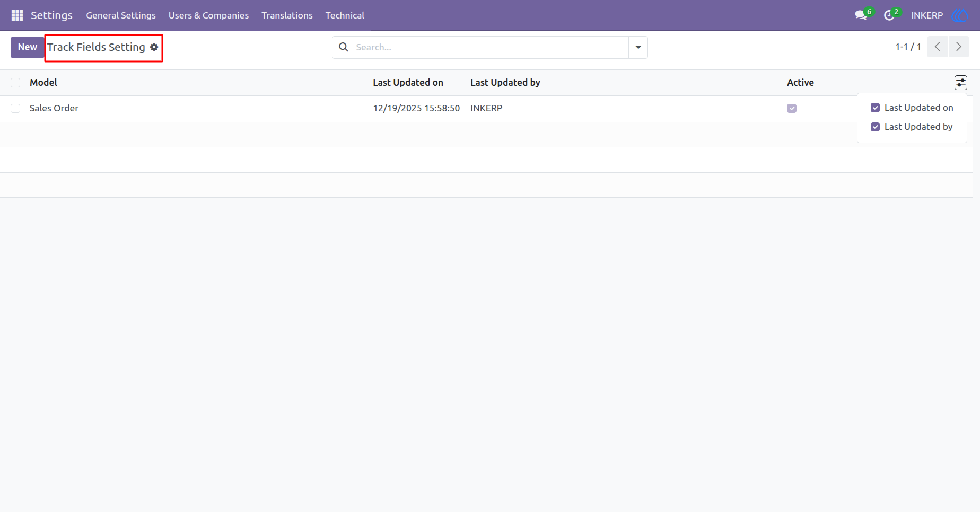
Task: Open the apps grid menu icon
Action: [x=17, y=15]
